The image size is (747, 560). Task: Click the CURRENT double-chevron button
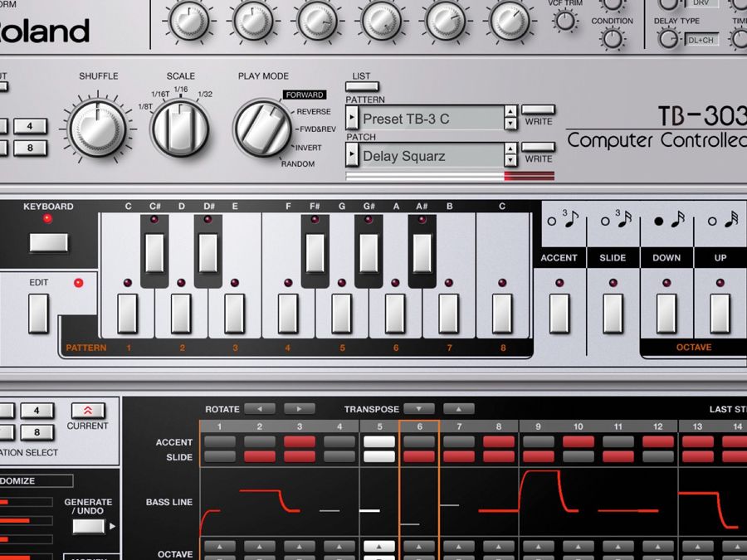88,411
